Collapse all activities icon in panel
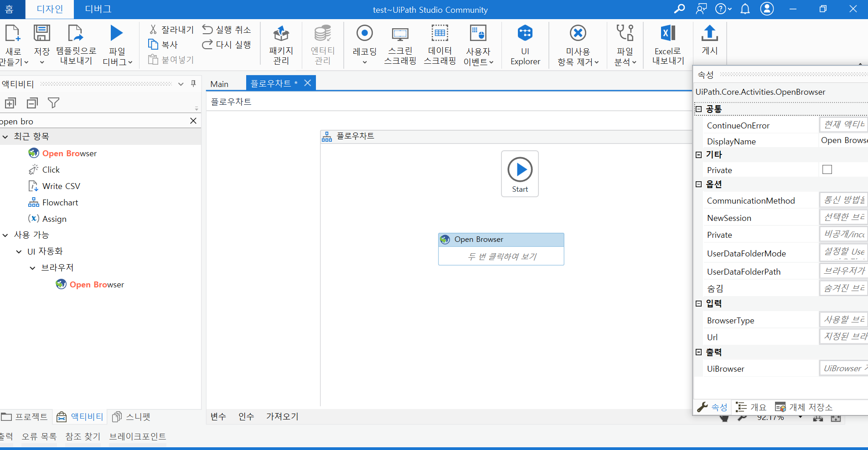Screen dimensions: 868x450 [x=32, y=103]
